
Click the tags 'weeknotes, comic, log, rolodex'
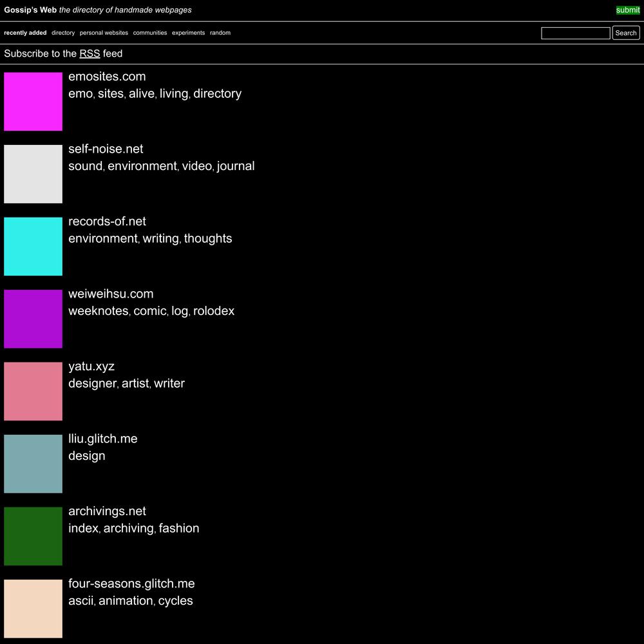151,311
